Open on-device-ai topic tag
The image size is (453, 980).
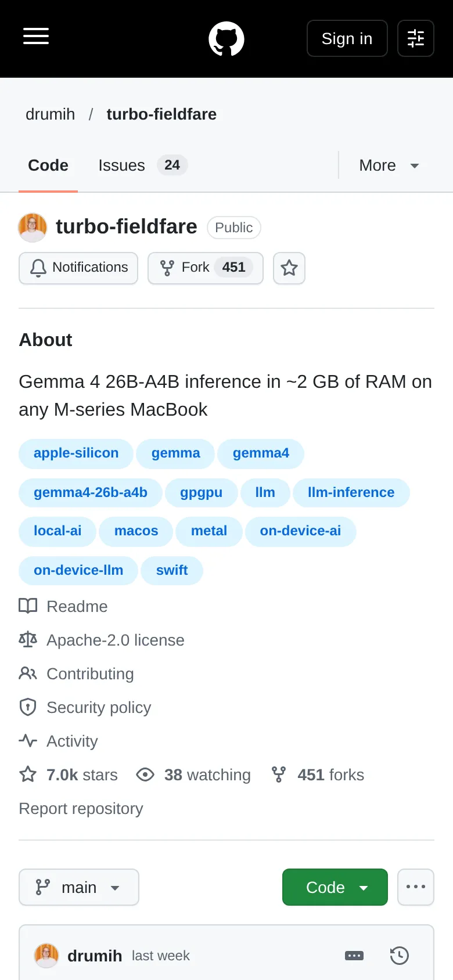pos(301,531)
